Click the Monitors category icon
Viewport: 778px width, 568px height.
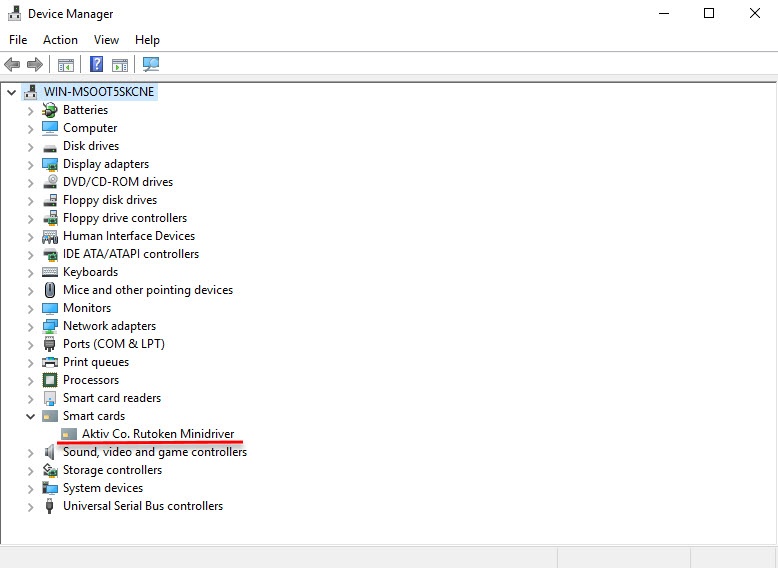[x=50, y=308]
